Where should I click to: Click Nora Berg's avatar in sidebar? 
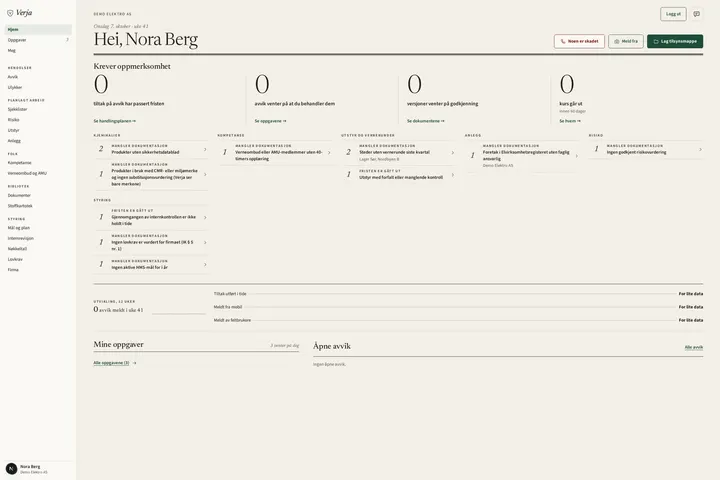[11, 469]
